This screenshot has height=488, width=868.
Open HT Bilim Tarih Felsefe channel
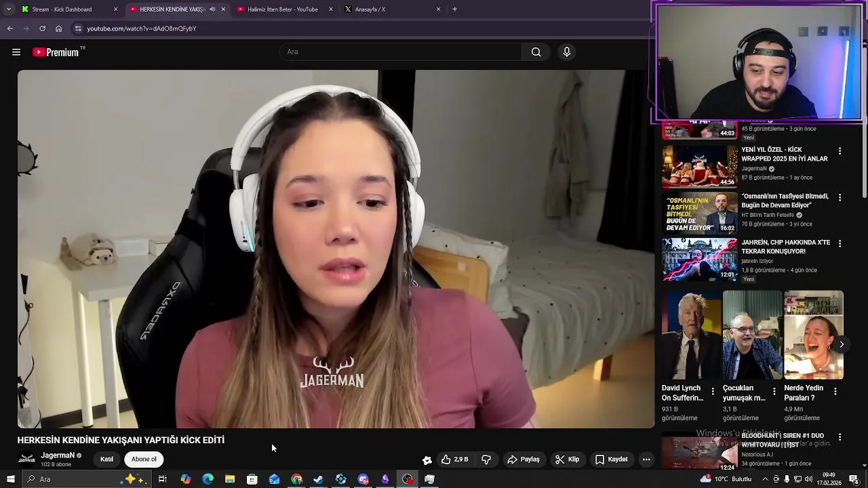pyautogui.click(x=768, y=215)
